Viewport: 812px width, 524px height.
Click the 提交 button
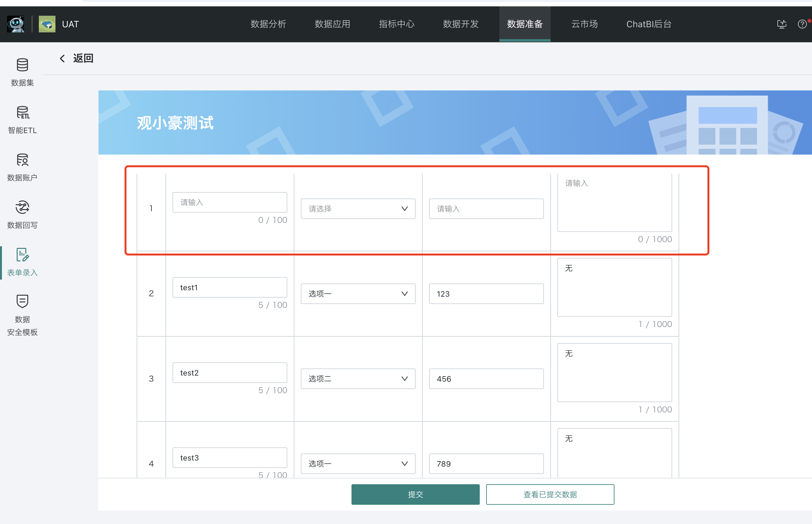point(415,494)
